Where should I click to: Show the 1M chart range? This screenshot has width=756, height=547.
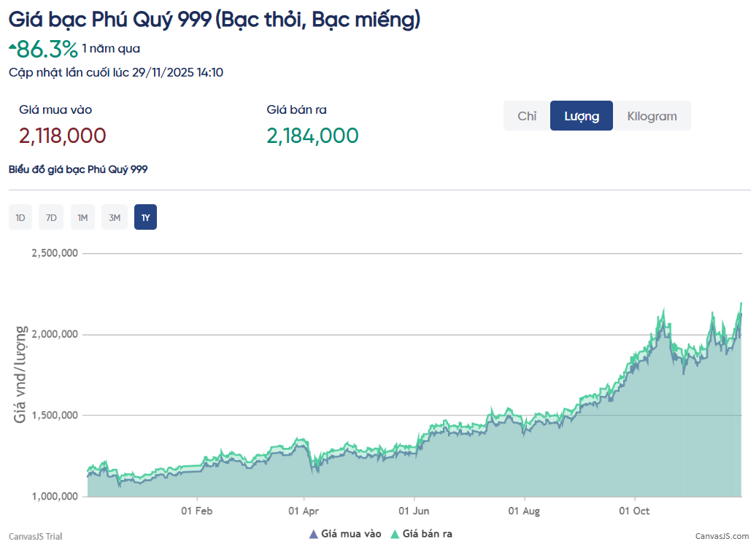pyautogui.click(x=82, y=217)
